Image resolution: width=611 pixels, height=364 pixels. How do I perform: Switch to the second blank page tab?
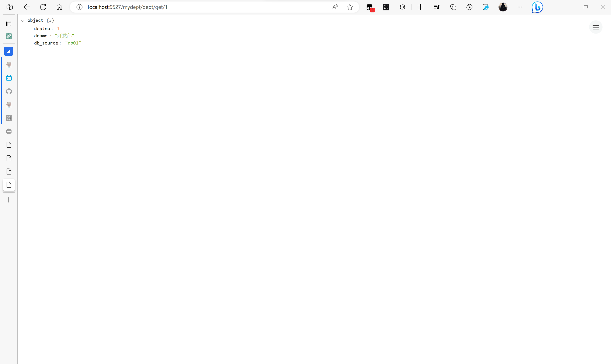pos(9,158)
